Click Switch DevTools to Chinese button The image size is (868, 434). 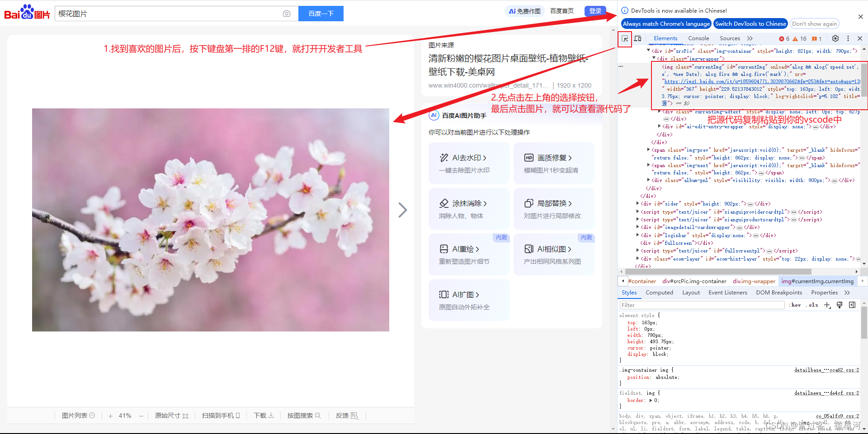click(x=750, y=24)
